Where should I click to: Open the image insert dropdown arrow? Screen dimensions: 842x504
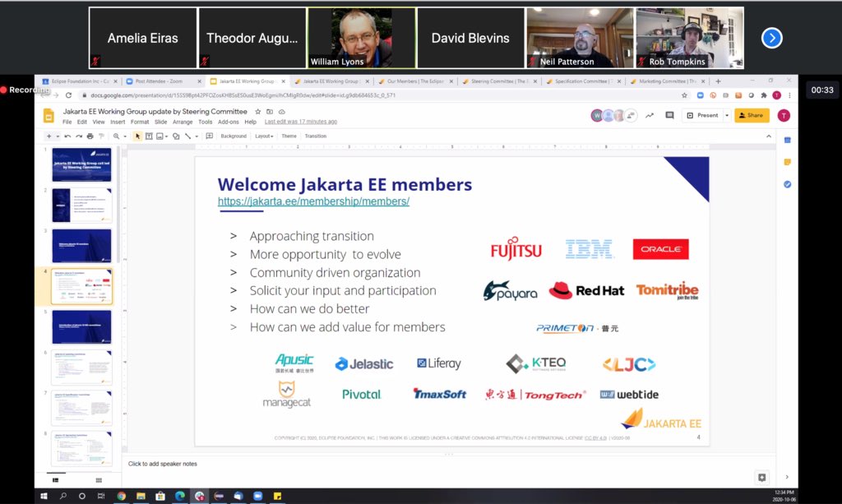point(166,136)
